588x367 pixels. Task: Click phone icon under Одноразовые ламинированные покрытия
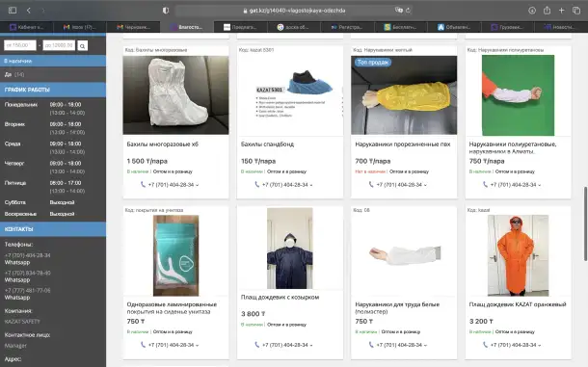(x=143, y=345)
